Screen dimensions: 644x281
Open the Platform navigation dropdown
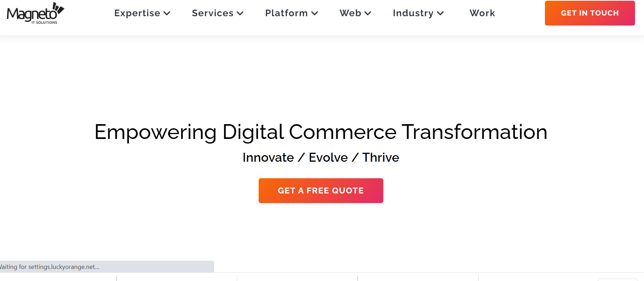286,13
